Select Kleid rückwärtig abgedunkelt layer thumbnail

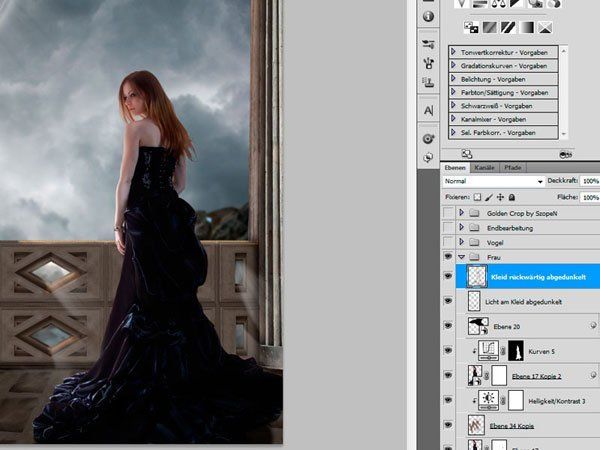(x=477, y=276)
